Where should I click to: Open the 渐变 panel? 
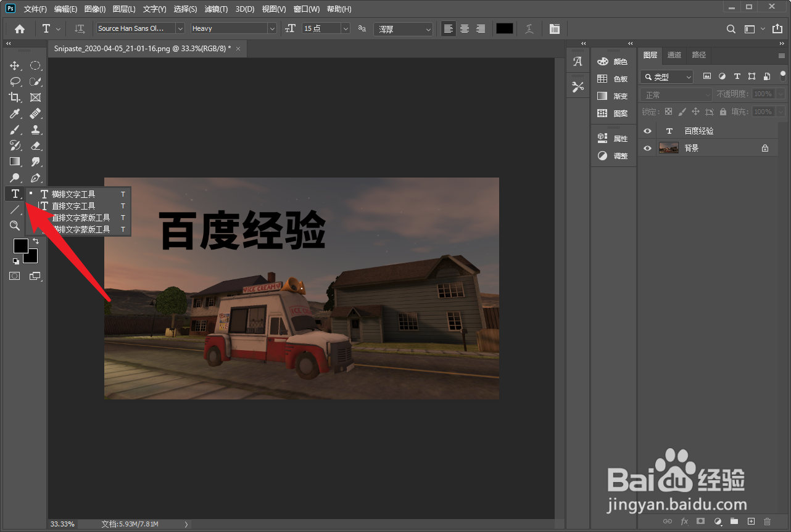613,96
